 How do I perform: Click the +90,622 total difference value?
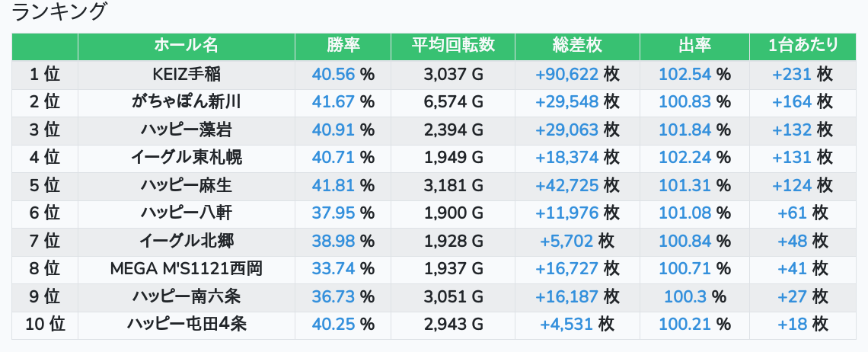[x=566, y=74]
